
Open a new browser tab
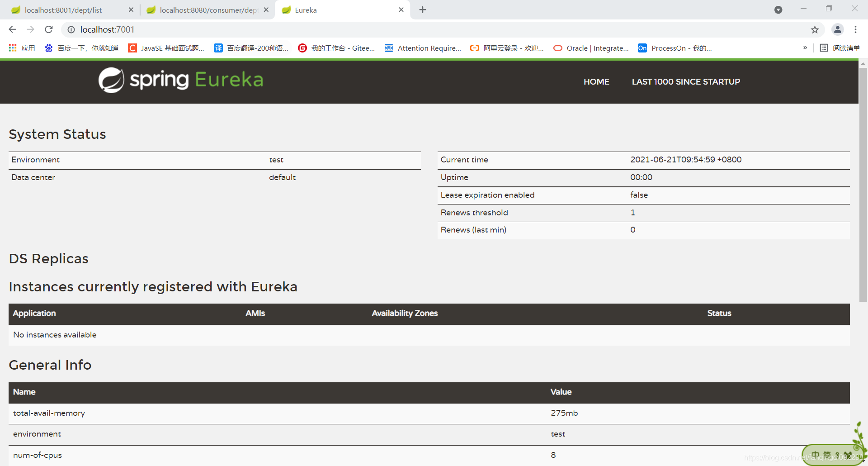(x=423, y=10)
